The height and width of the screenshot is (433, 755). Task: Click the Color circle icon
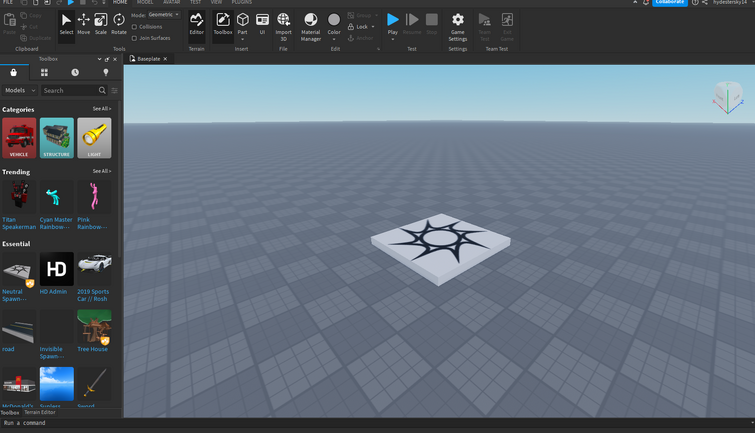[x=334, y=20]
